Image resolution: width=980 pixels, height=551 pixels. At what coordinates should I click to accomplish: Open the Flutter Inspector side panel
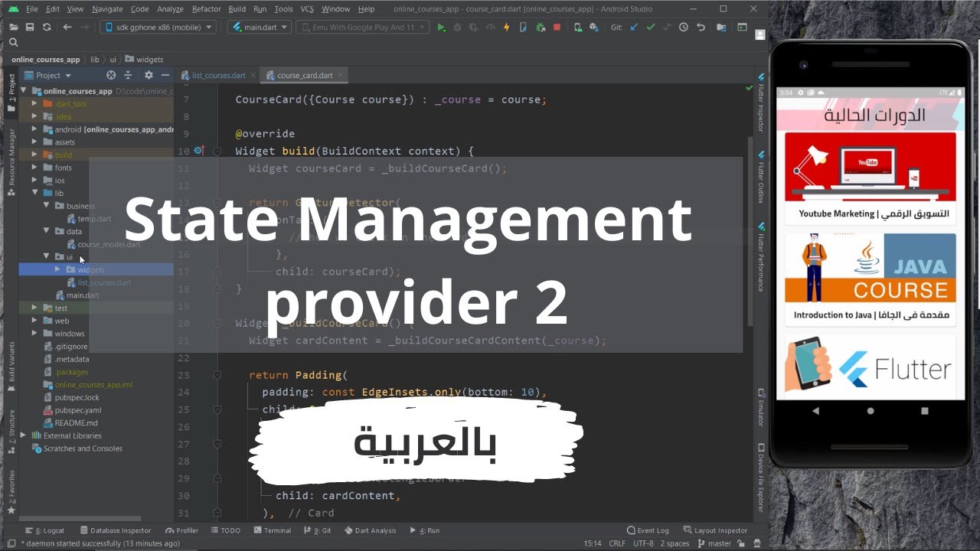tap(761, 104)
